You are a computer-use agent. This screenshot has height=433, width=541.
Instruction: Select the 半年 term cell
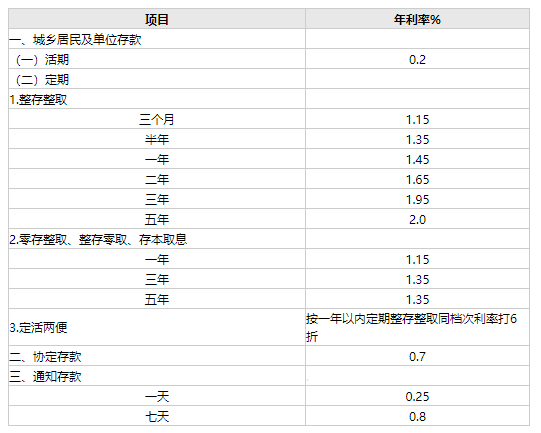point(157,139)
